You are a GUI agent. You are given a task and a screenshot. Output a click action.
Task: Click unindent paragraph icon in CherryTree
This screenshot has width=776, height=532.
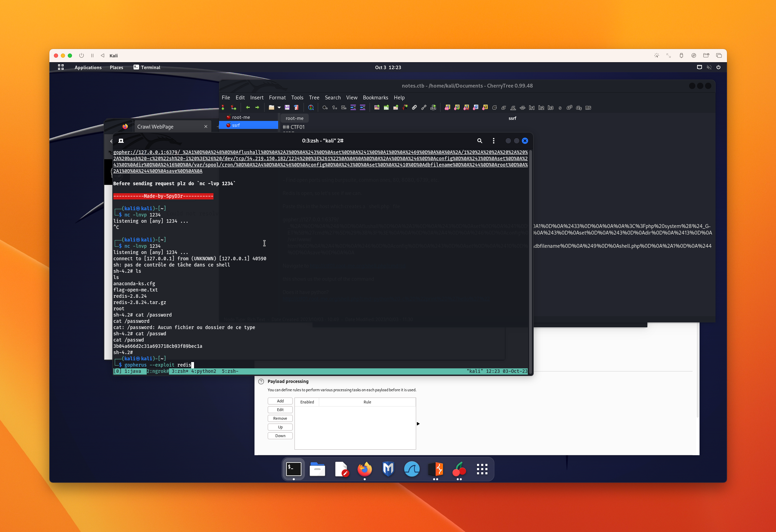(363, 108)
